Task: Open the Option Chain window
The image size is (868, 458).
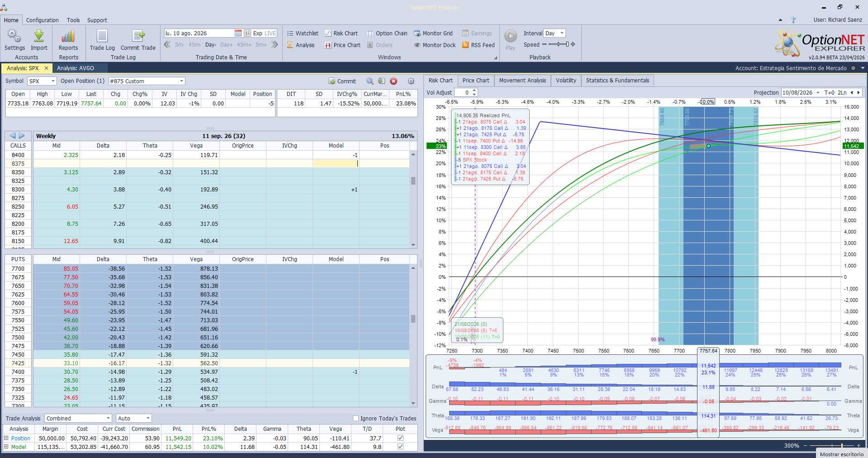Action: (x=387, y=33)
